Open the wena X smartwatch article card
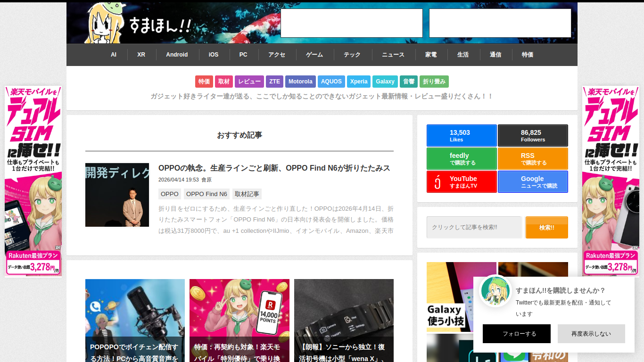The image size is (644, 362). tap(344, 321)
